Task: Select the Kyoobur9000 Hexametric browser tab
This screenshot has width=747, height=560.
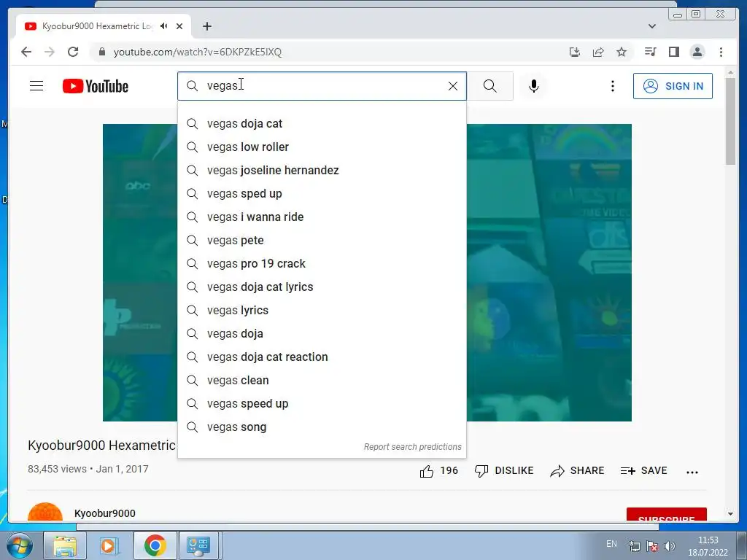Action: pyautogui.click(x=104, y=26)
